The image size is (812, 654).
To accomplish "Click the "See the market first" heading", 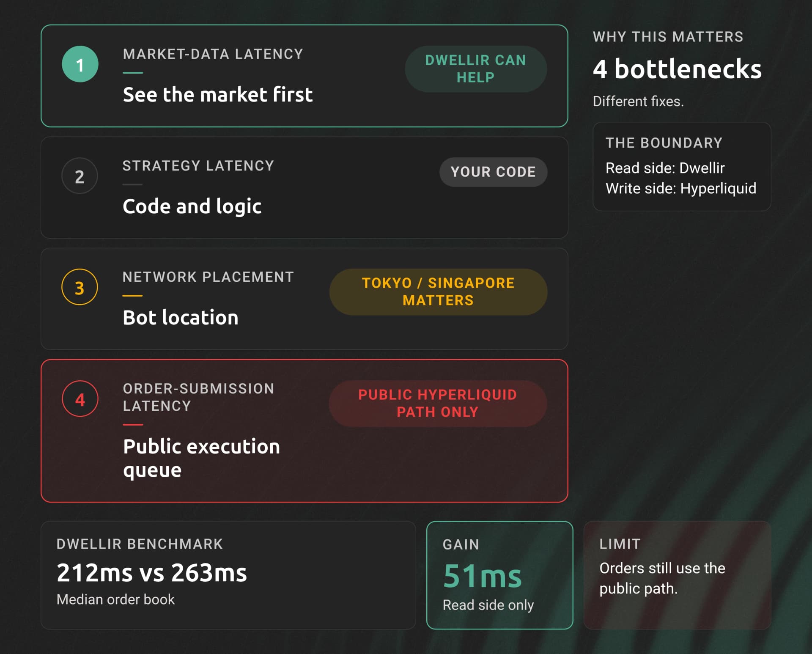I will [x=218, y=94].
